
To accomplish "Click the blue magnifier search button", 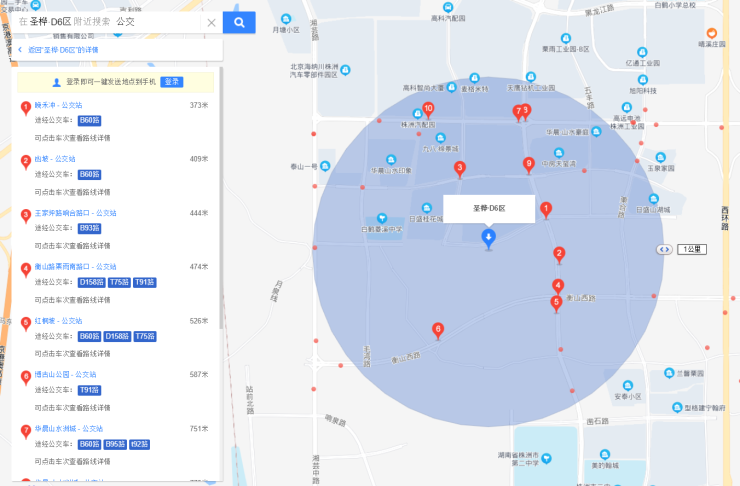I will pos(239,22).
